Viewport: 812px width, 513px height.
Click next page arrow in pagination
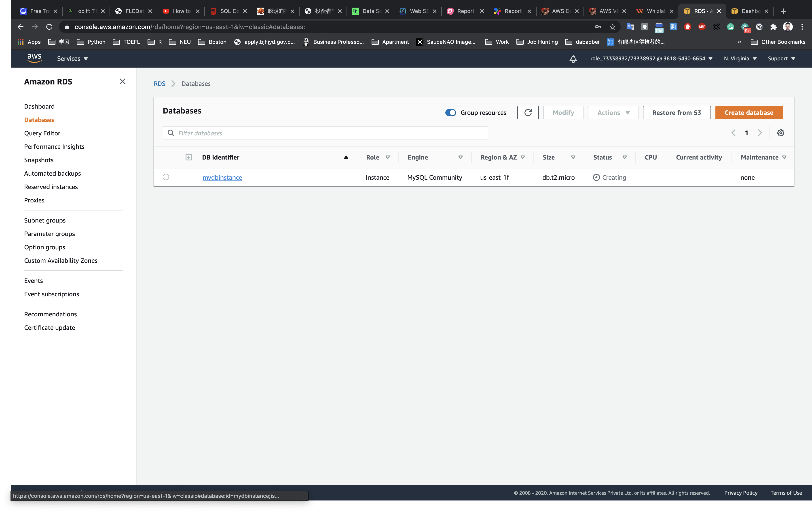coord(760,133)
